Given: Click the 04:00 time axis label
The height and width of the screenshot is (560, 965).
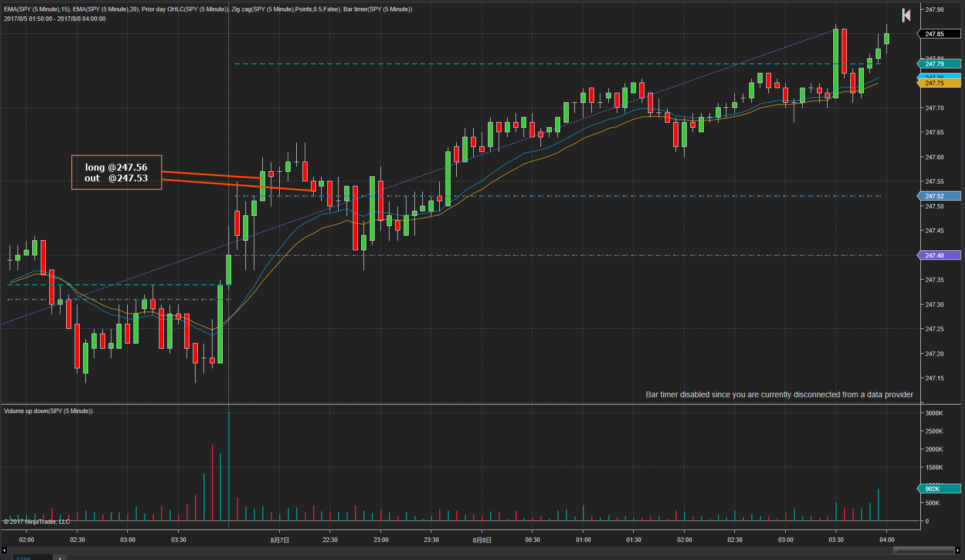Looking at the screenshot, I should [x=887, y=540].
